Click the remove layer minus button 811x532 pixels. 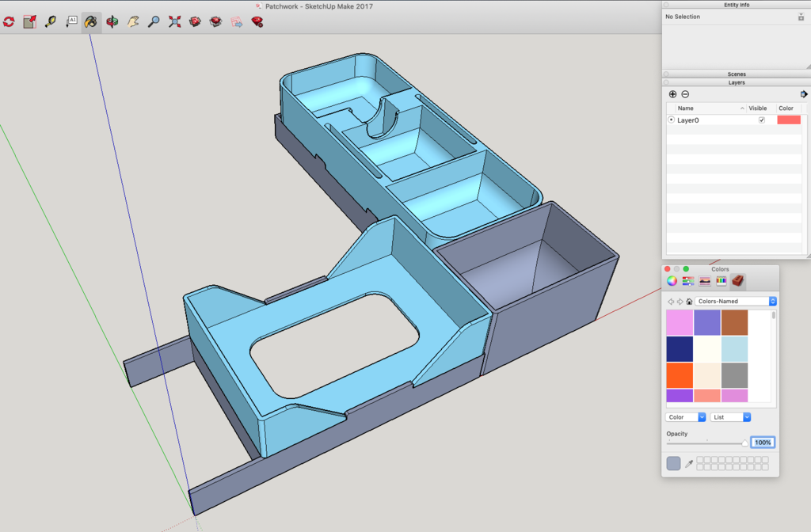[686, 94]
